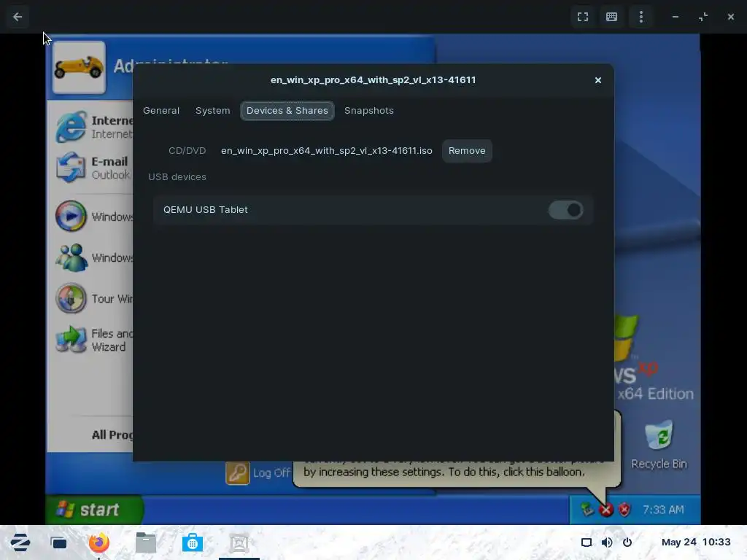Click the screen indicator in host tray
747x560 pixels.
pyautogui.click(x=587, y=542)
